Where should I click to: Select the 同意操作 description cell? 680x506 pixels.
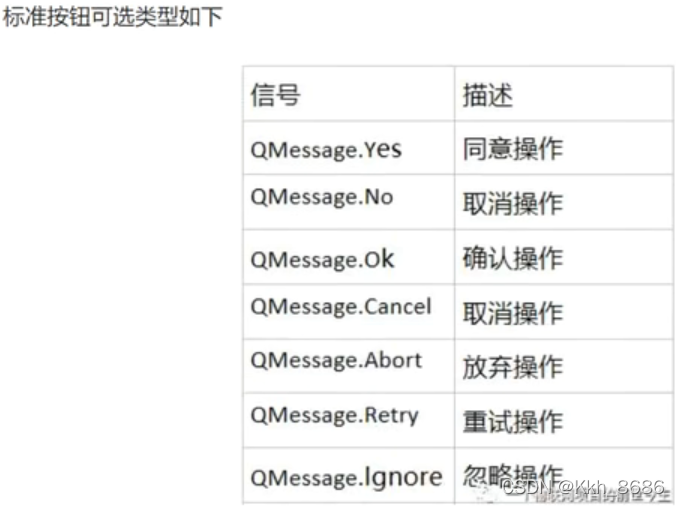tap(564, 148)
